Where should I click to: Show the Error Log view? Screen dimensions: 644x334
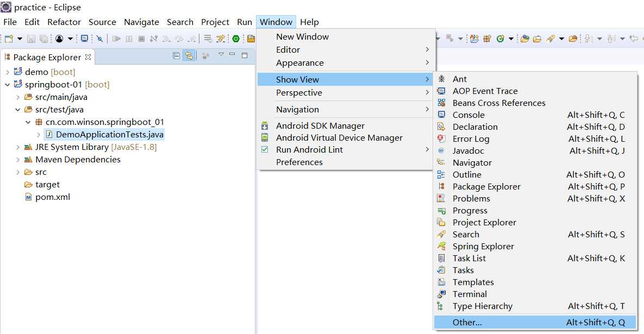(535, 138)
